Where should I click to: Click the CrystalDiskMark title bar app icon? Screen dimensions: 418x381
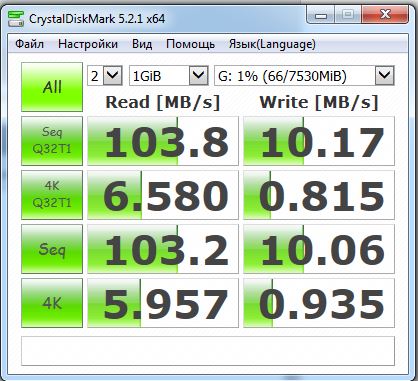pos(16,19)
